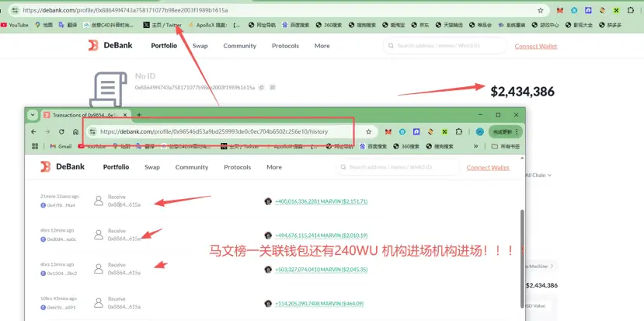
Task: Open the home page in the front browser window
Action: point(75,132)
